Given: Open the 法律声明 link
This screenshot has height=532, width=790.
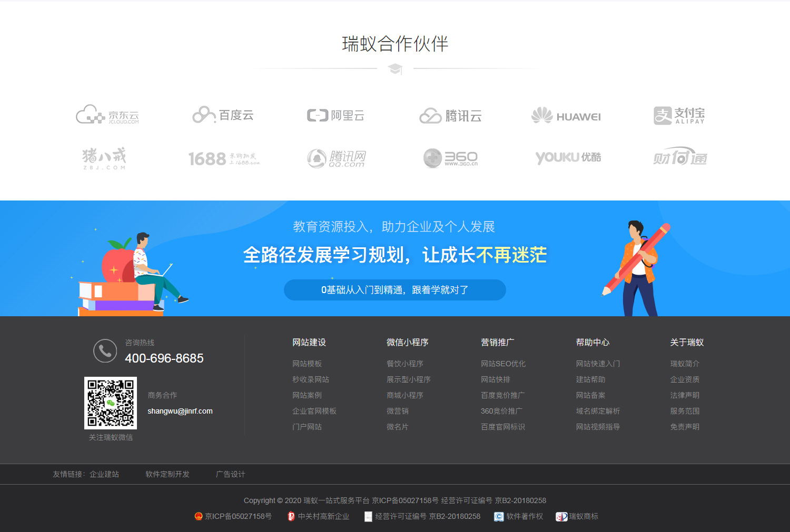Looking at the screenshot, I should coord(685,395).
